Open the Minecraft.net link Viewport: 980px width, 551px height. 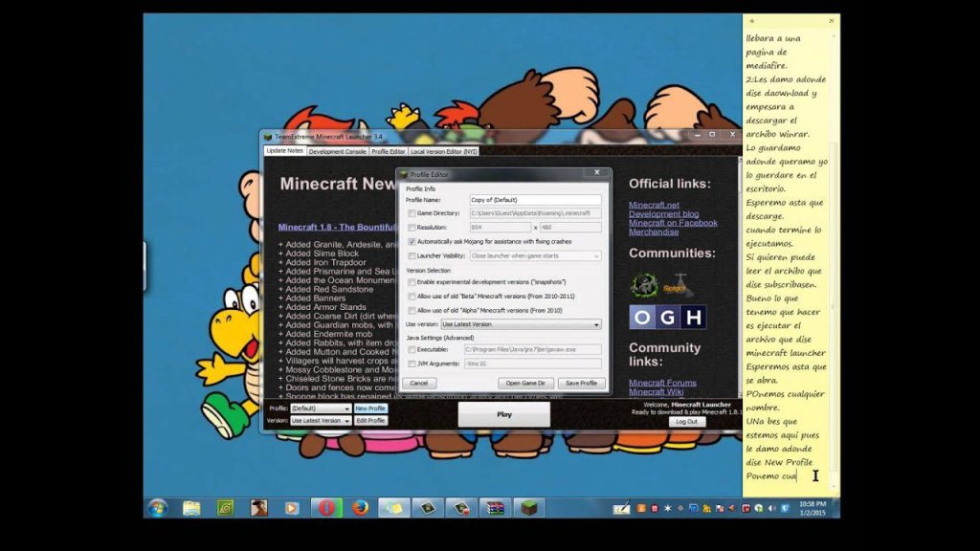(x=653, y=204)
